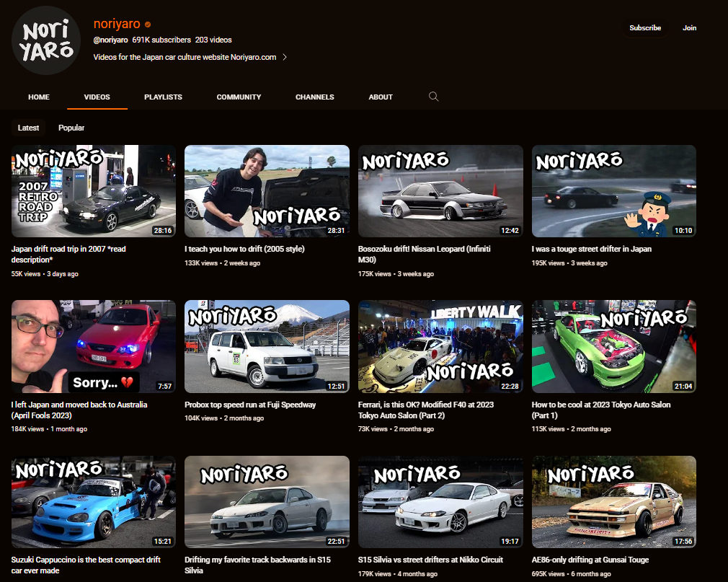This screenshot has width=728, height=582.
Task: Click the Join membership button
Action: click(x=689, y=28)
